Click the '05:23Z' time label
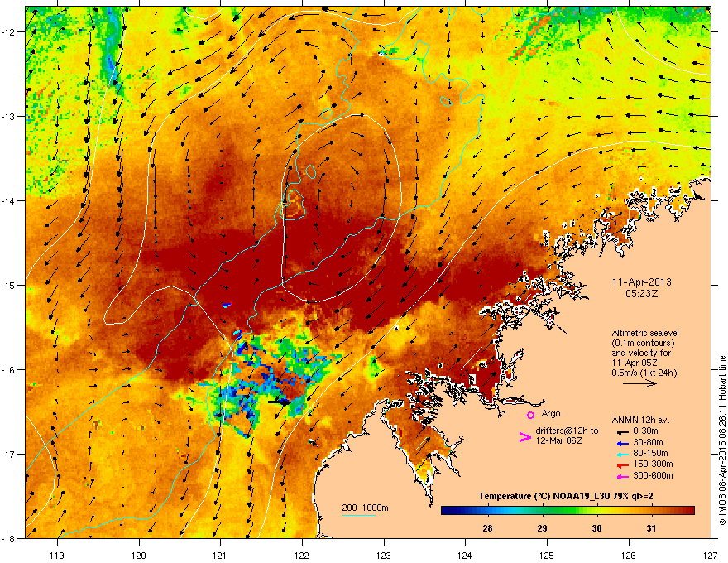Image resolution: width=728 pixels, height=563 pixels. coord(642,294)
